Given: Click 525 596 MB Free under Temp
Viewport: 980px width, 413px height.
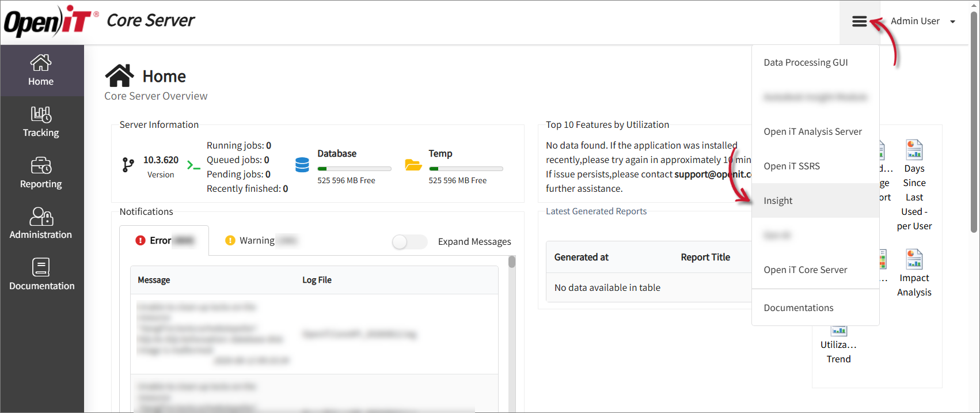Looking at the screenshot, I should coord(458,180).
